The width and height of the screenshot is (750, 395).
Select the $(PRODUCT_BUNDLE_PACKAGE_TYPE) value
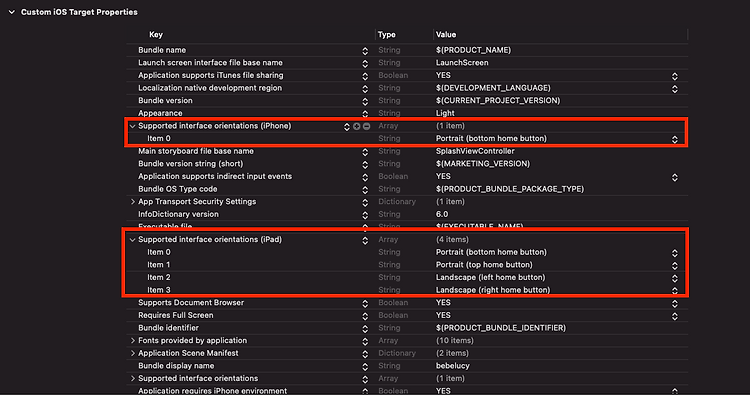click(x=509, y=189)
